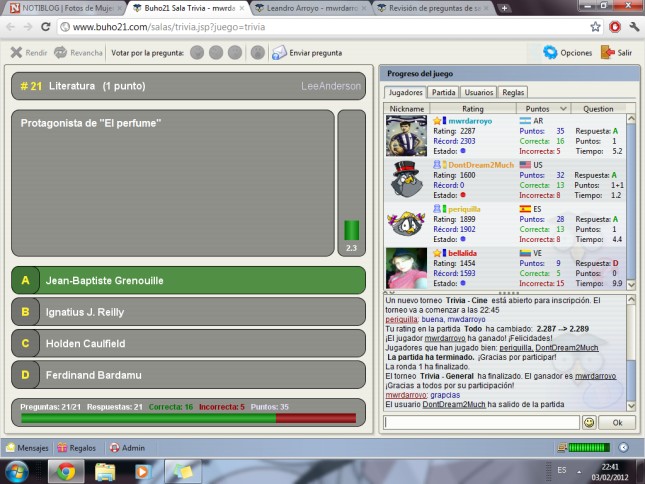Open Opciones settings in the toolbar
The width and height of the screenshot is (645, 484).
coord(550,52)
